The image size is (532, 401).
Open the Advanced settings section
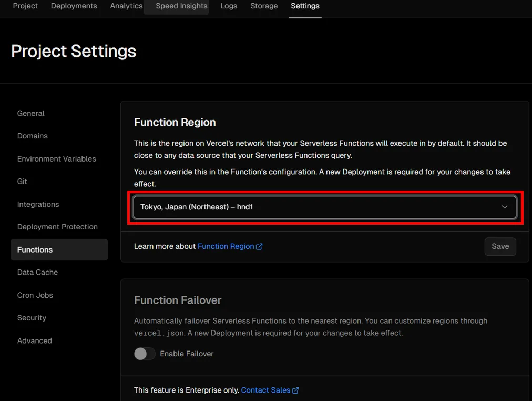[35, 340]
